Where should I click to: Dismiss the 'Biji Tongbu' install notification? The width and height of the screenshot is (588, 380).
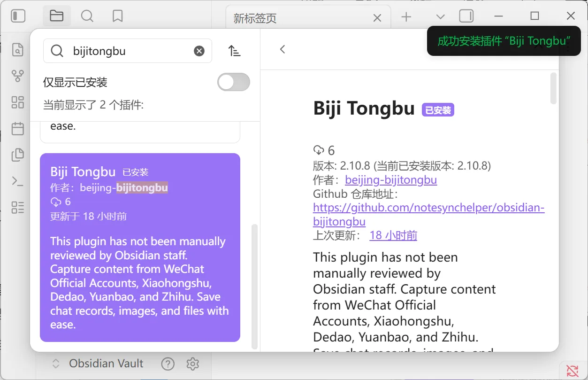(504, 41)
